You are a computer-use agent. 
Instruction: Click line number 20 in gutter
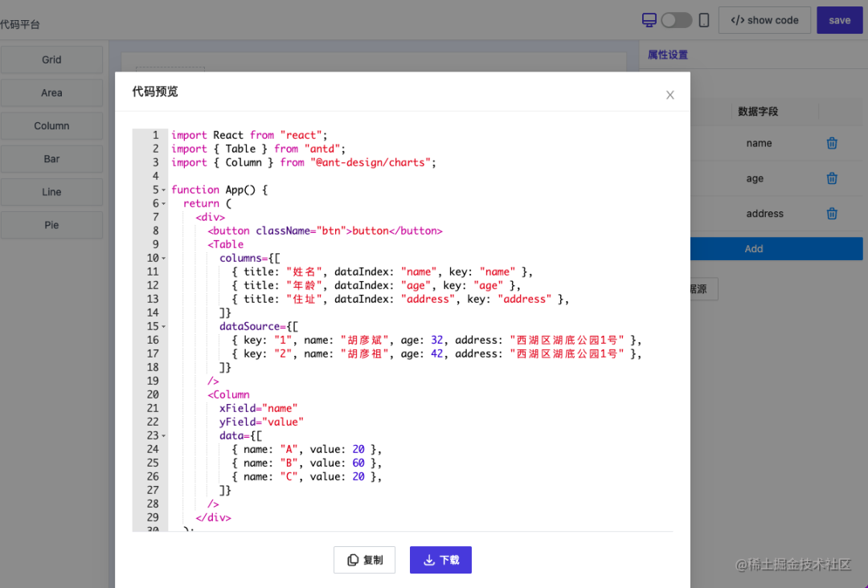point(153,394)
